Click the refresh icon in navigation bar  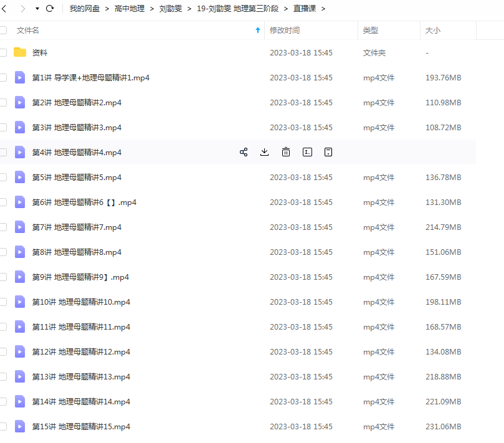point(50,9)
